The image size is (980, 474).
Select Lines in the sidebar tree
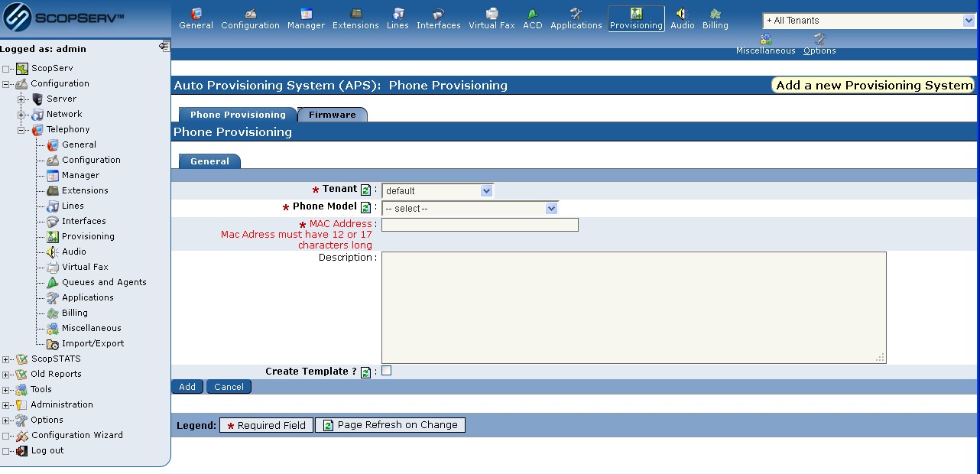(73, 206)
